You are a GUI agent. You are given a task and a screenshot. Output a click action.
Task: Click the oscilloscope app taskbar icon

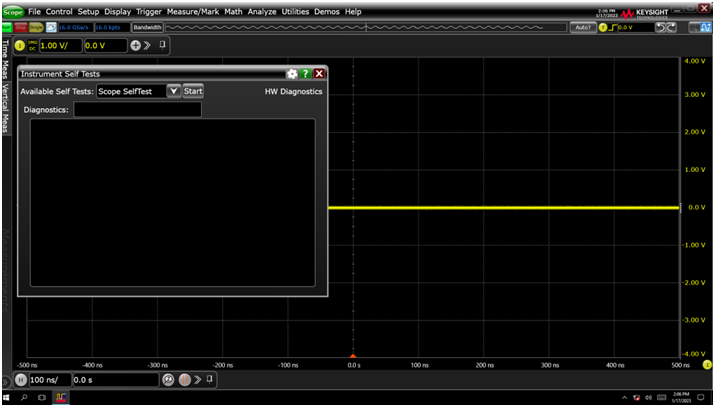click(x=61, y=398)
